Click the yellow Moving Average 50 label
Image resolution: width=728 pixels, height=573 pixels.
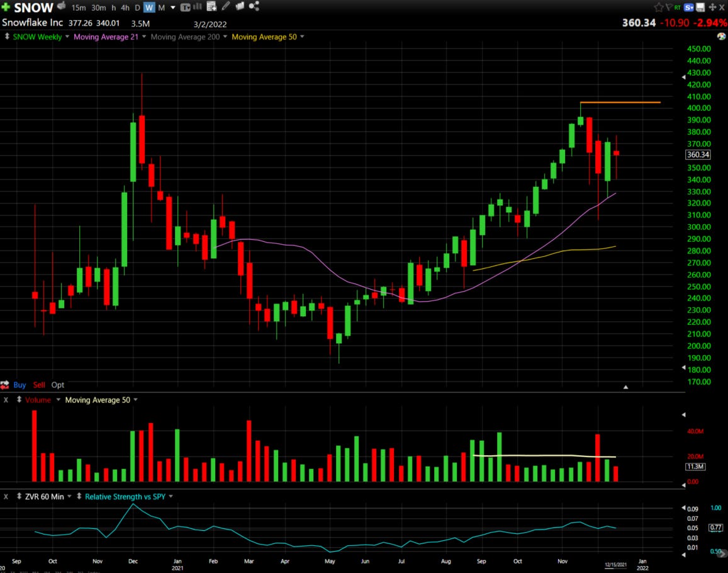click(x=264, y=37)
